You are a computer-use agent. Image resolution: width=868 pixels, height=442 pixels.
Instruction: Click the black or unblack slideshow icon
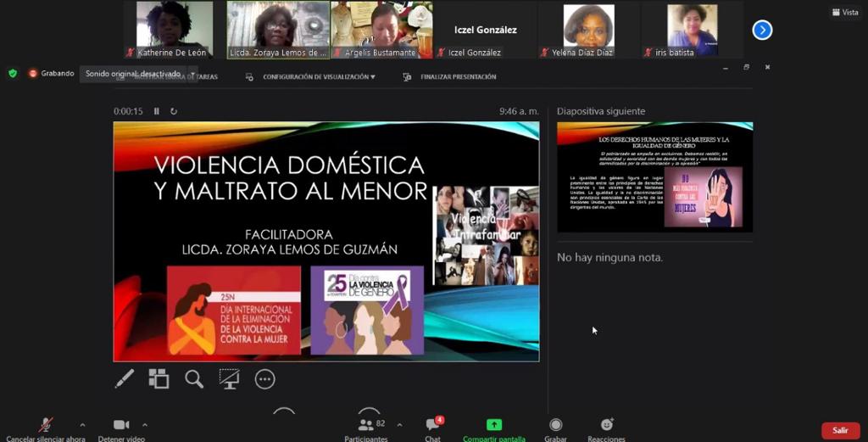click(229, 379)
